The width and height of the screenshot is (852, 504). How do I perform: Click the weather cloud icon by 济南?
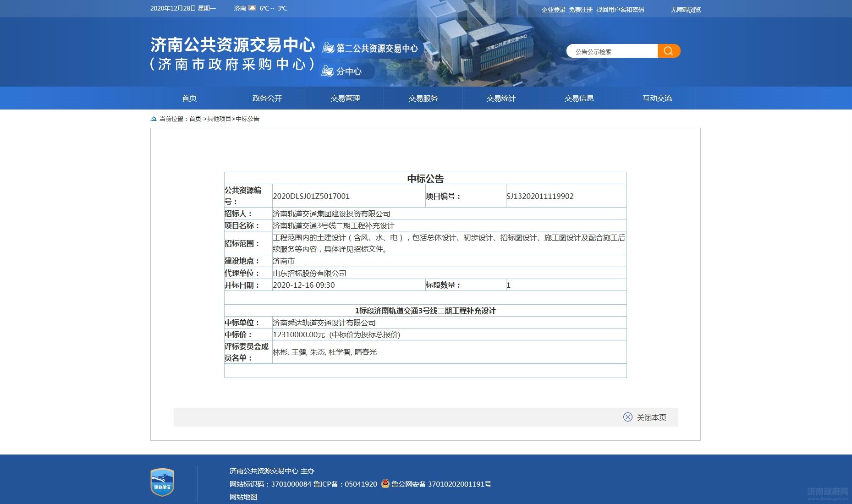(252, 8)
